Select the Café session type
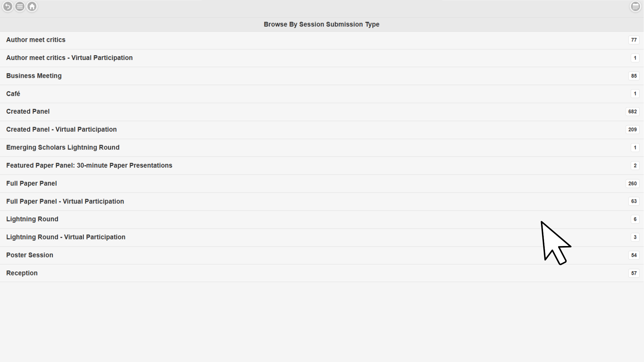This screenshot has height=362, width=644. tap(13, 94)
